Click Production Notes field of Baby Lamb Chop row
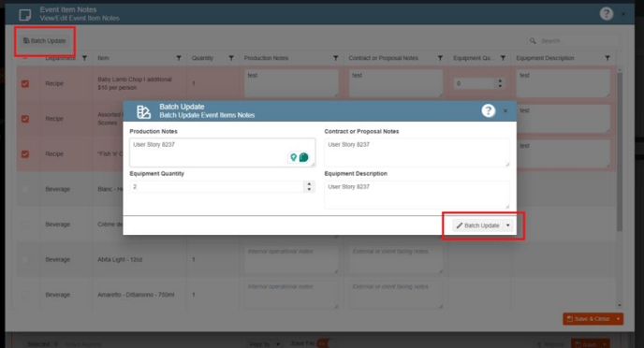 [291, 83]
